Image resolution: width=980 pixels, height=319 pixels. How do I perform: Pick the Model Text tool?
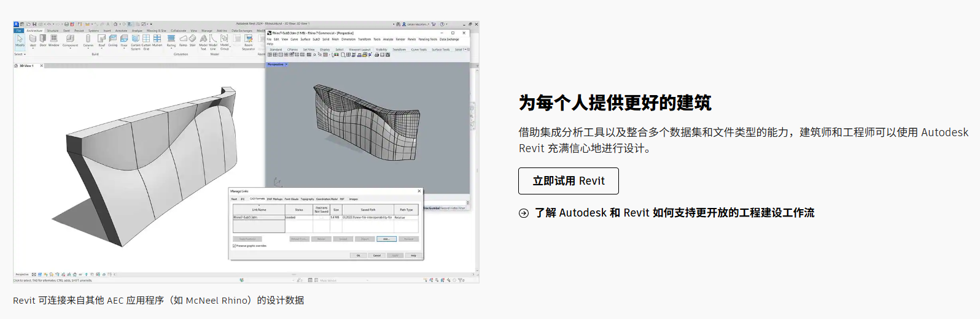click(x=203, y=39)
